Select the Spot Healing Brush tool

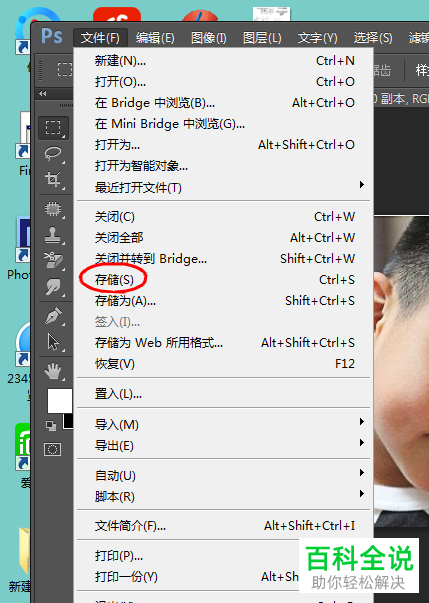[53, 209]
